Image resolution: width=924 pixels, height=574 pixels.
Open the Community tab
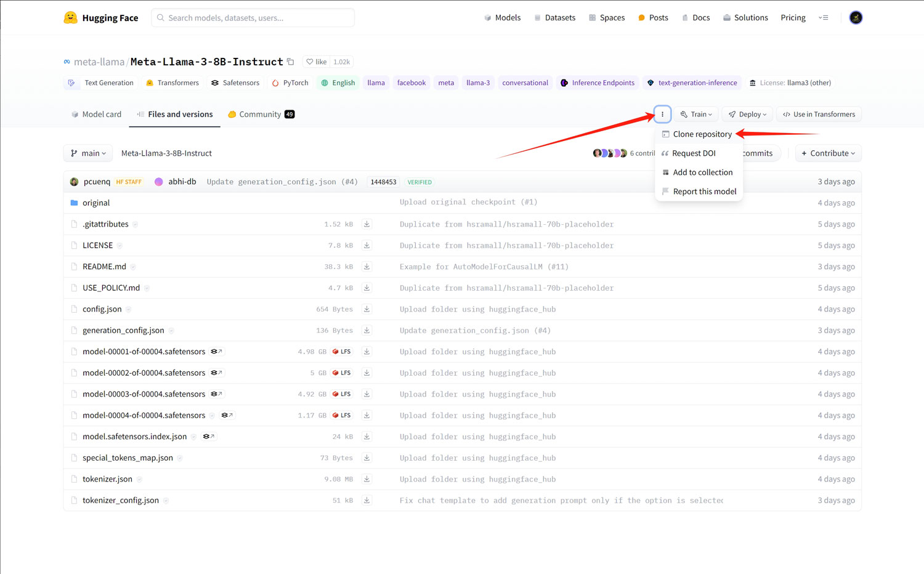click(x=261, y=114)
